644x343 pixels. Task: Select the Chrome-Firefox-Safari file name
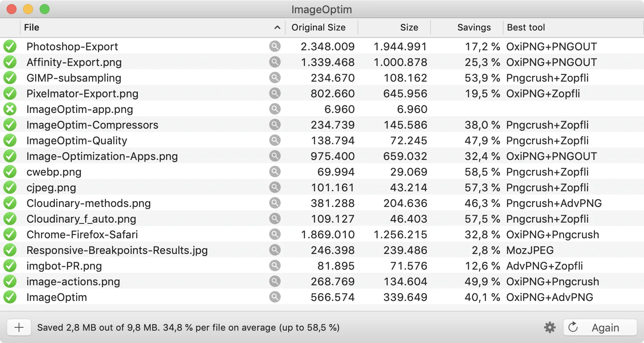82,235
